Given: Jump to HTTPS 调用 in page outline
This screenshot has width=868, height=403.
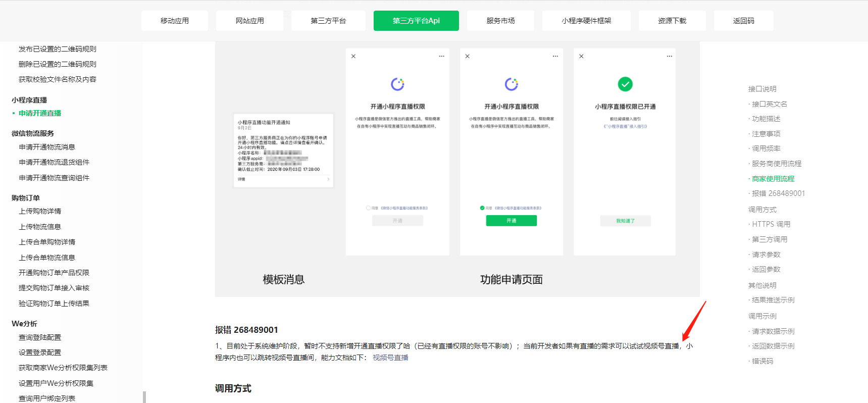Looking at the screenshot, I should click(771, 224).
